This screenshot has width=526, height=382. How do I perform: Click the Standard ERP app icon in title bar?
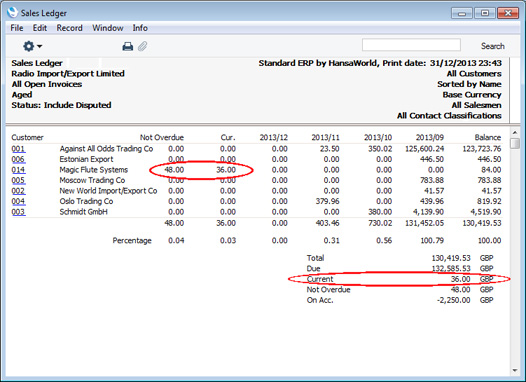[x=12, y=12]
